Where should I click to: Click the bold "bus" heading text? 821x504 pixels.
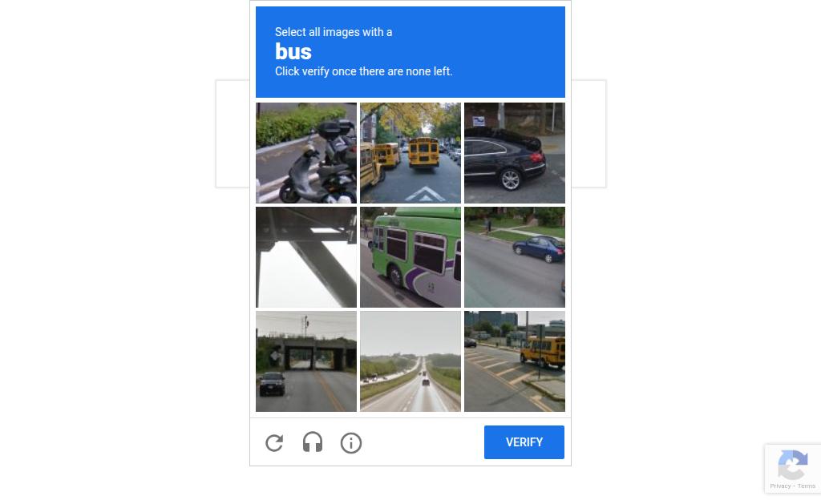point(293,52)
